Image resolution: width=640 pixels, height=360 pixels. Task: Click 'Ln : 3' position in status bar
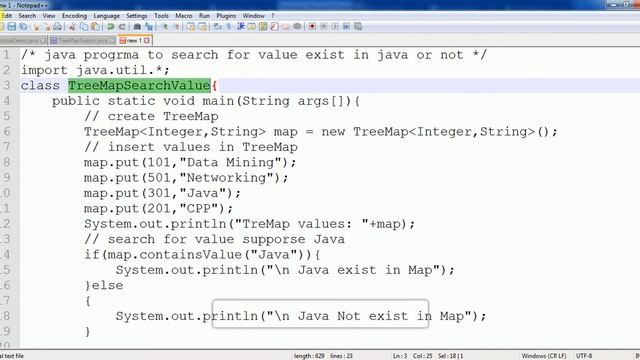click(x=400, y=356)
